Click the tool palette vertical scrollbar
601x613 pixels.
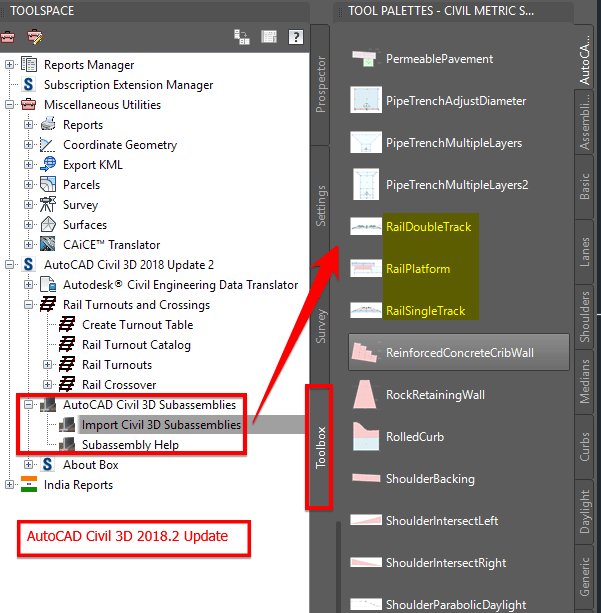point(338,567)
